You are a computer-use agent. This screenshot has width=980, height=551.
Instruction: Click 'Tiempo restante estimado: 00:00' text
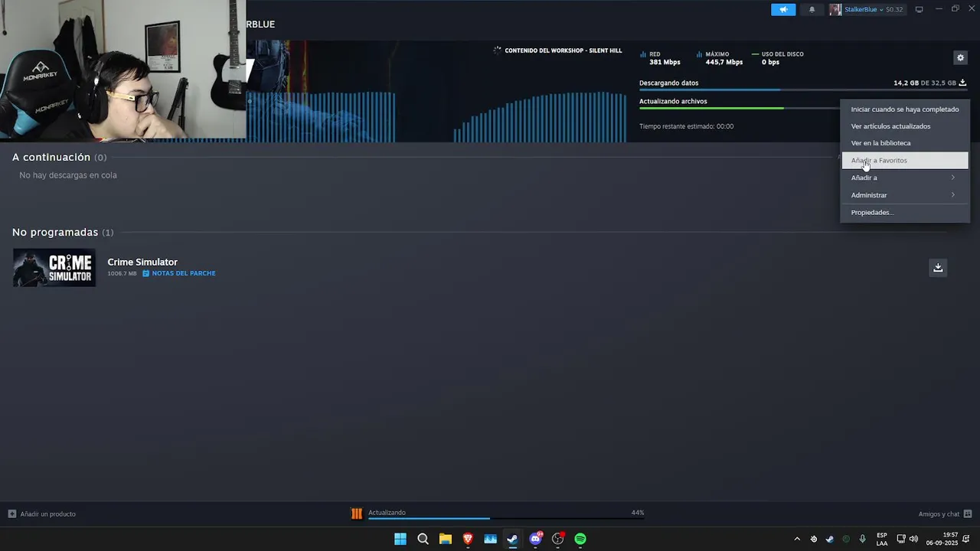pyautogui.click(x=686, y=126)
